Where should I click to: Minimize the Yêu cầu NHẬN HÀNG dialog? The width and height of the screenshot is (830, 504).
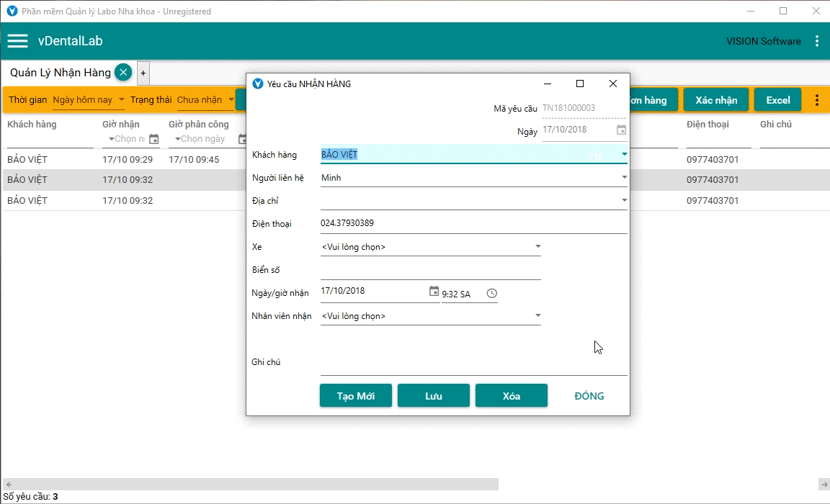548,84
